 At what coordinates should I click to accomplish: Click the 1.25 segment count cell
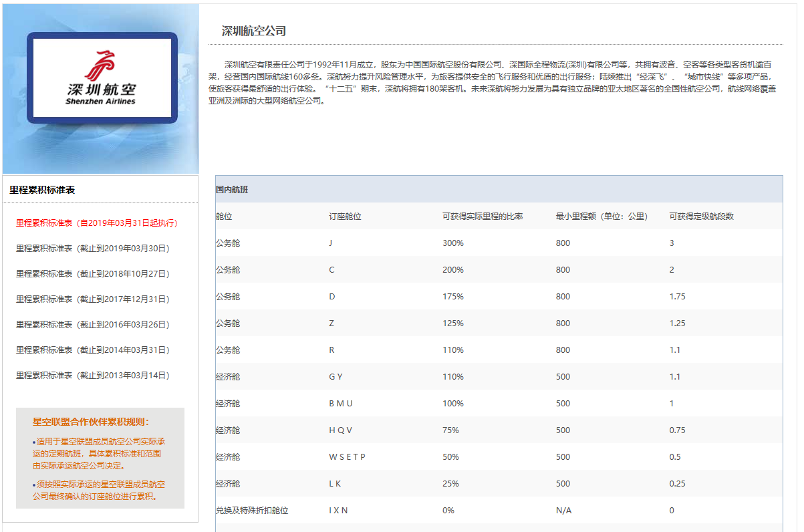[x=678, y=323]
